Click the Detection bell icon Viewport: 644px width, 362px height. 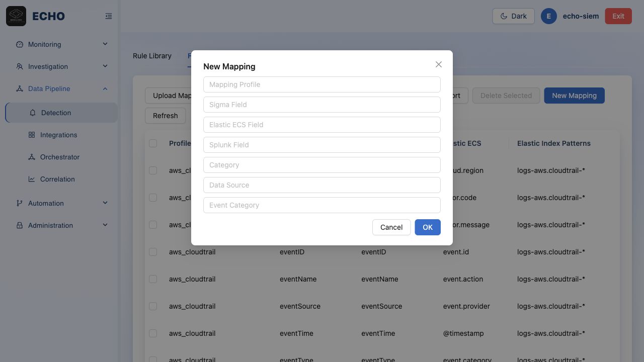[x=33, y=113]
